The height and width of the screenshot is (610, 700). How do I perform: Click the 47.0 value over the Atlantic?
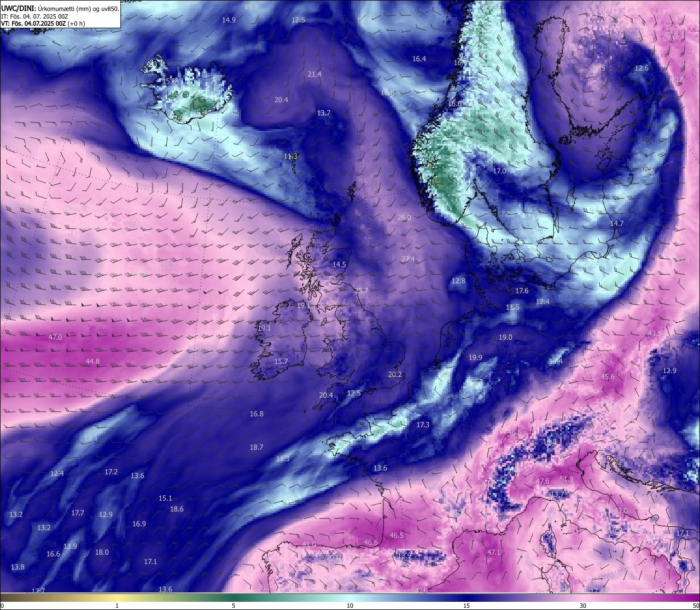(55, 338)
